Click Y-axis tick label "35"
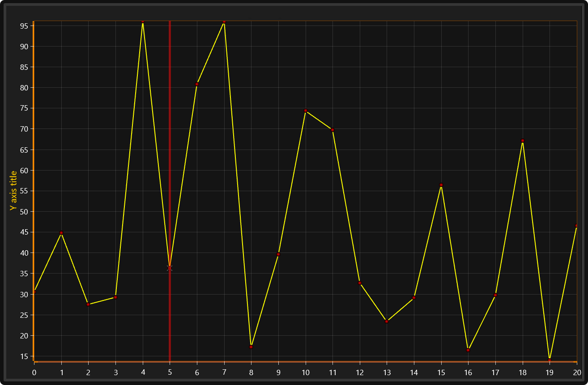The width and height of the screenshot is (588, 385). tap(24, 274)
